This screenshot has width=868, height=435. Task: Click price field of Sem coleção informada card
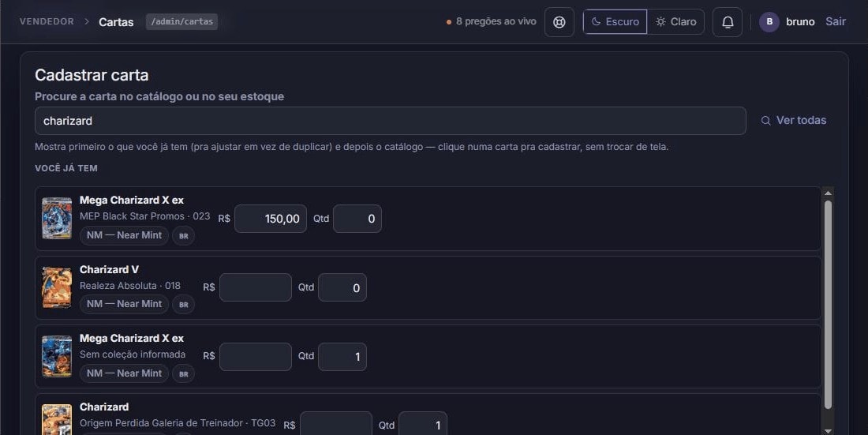point(255,356)
